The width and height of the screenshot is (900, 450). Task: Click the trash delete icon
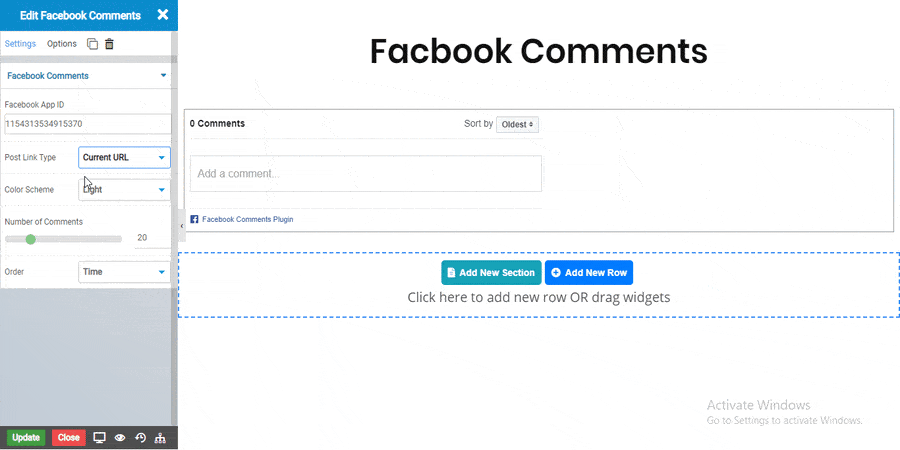pyautogui.click(x=109, y=44)
